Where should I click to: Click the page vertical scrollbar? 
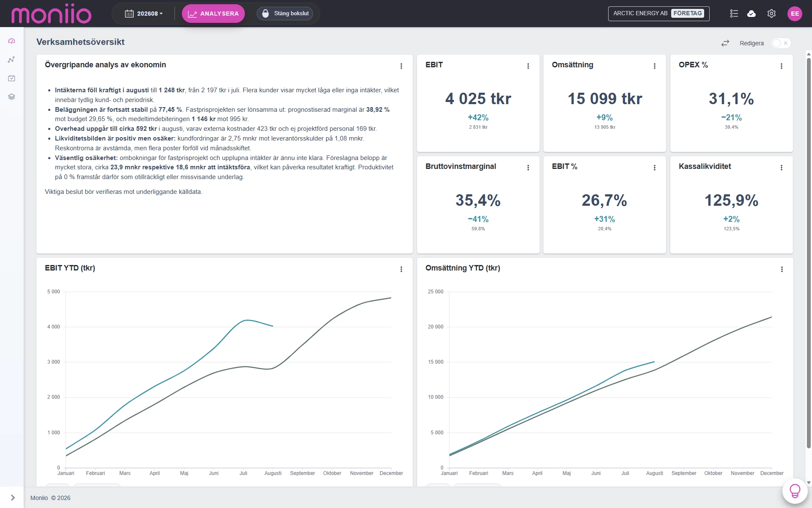(x=809, y=254)
